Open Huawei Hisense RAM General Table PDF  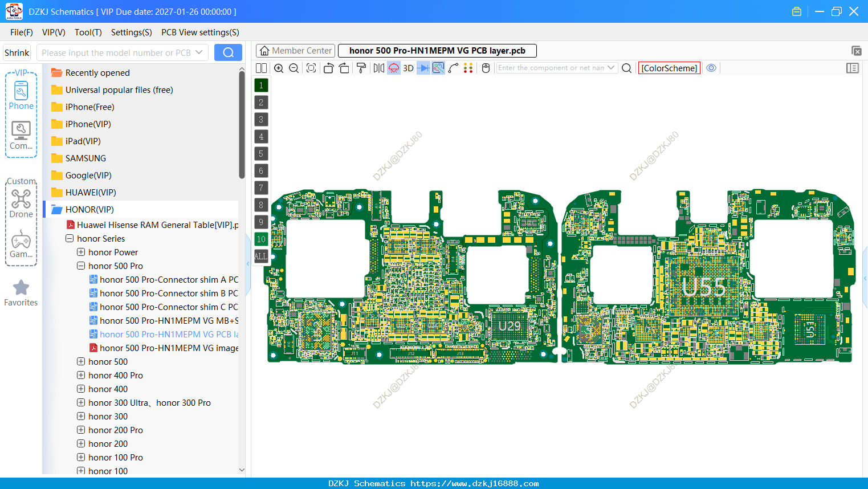152,225
